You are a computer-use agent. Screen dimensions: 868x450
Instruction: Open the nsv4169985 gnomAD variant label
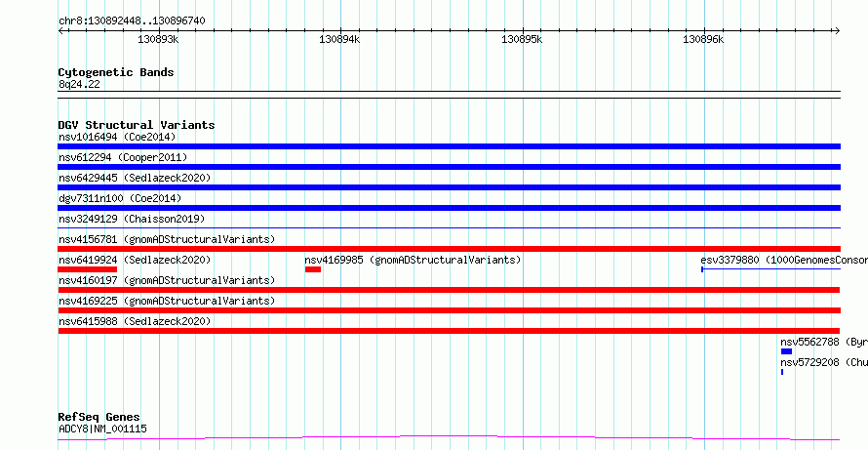413,260
